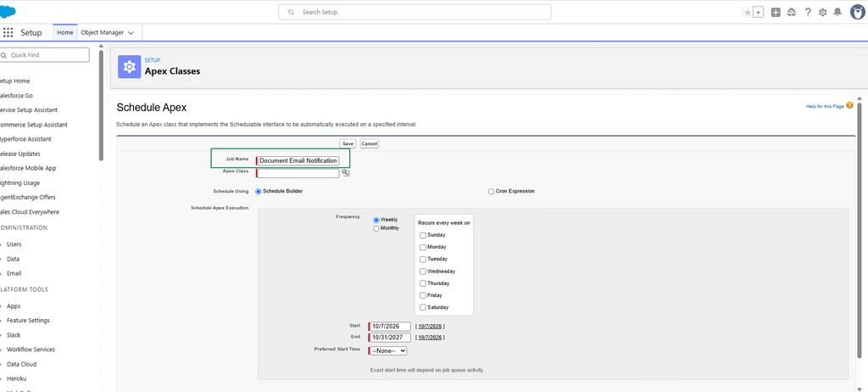Open Hyperforce Assistant in the sidebar
868x392 pixels.
[25, 139]
